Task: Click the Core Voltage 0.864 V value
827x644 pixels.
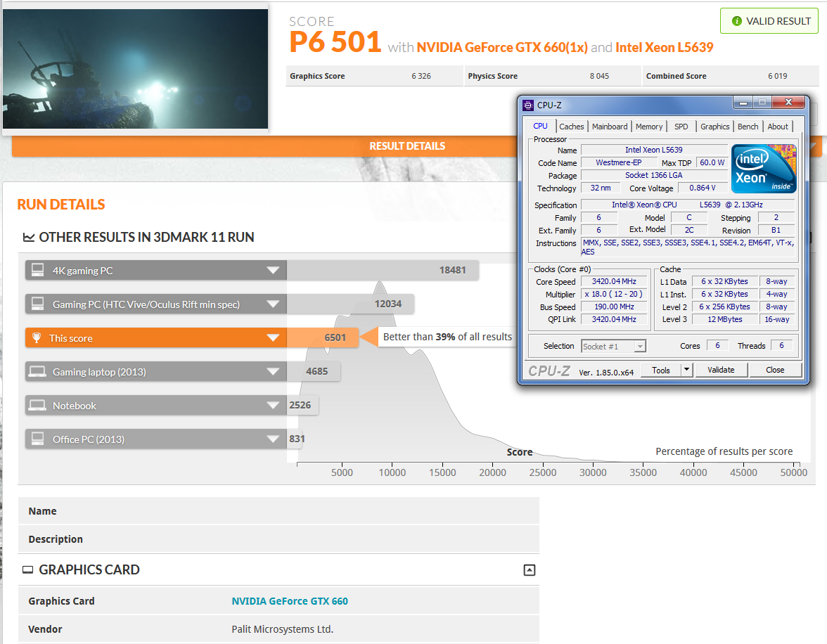Action: coord(703,188)
